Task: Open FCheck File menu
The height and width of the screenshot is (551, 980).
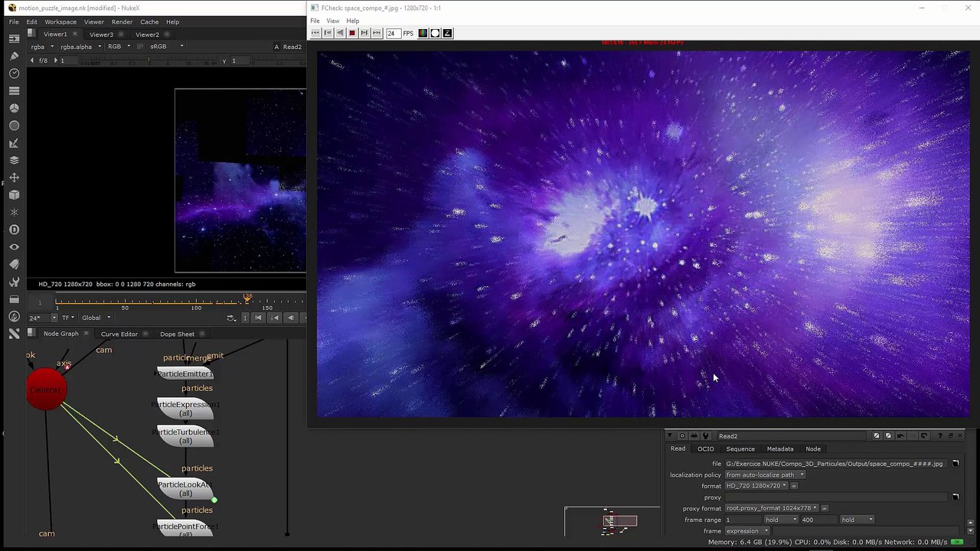Action: coord(315,21)
